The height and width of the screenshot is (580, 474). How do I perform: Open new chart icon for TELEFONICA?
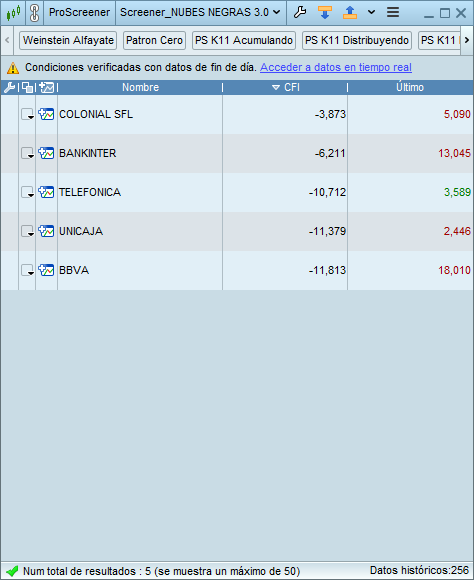pos(46,192)
